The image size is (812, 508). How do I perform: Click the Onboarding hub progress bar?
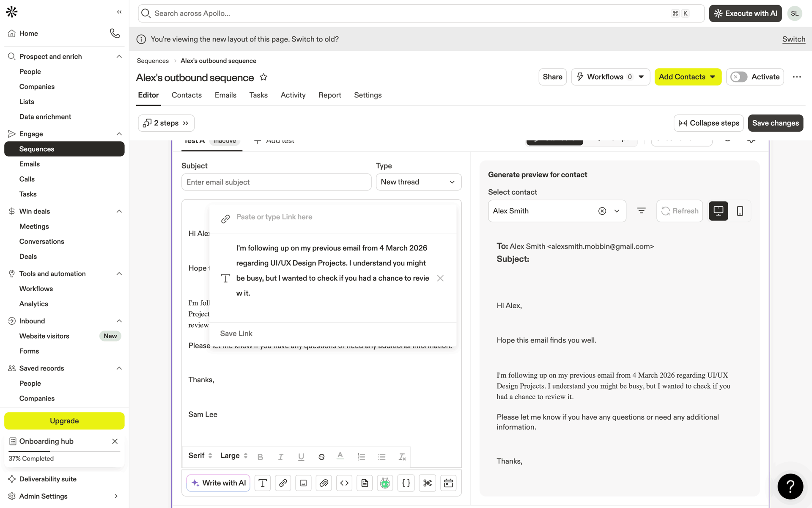click(x=64, y=452)
